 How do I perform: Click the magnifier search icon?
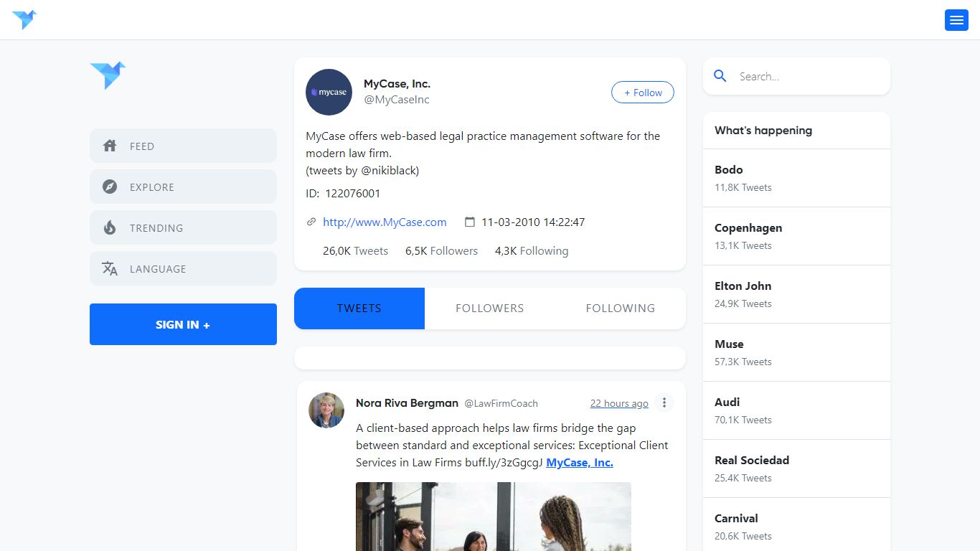click(x=721, y=76)
